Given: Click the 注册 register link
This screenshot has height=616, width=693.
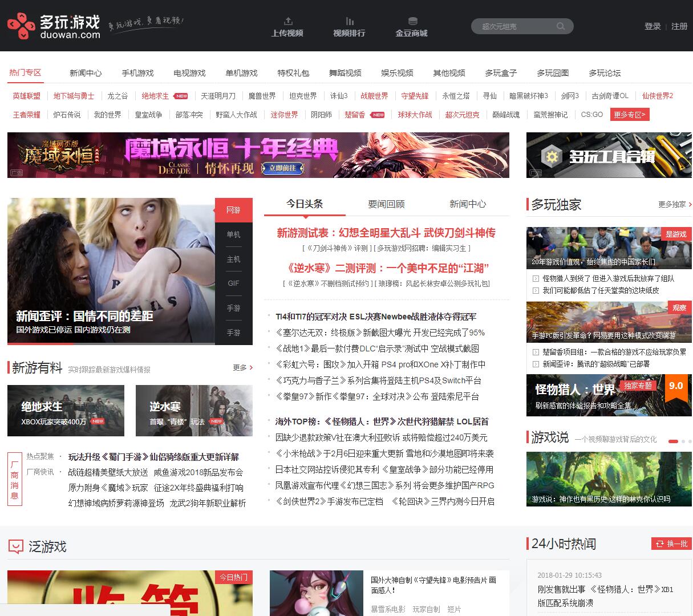Looking at the screenshot, I should (x=679, y=26).
